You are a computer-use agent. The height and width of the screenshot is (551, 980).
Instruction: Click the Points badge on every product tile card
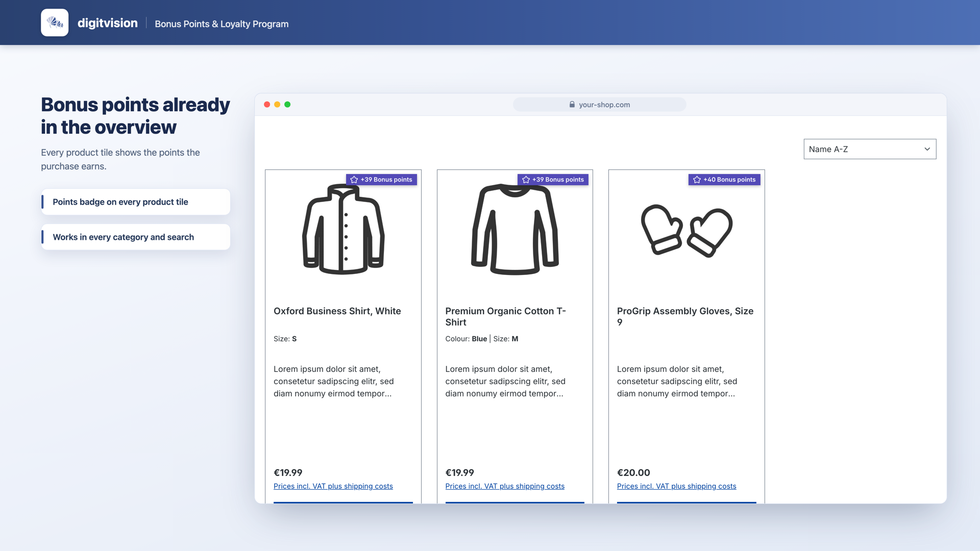pos(136,202)
